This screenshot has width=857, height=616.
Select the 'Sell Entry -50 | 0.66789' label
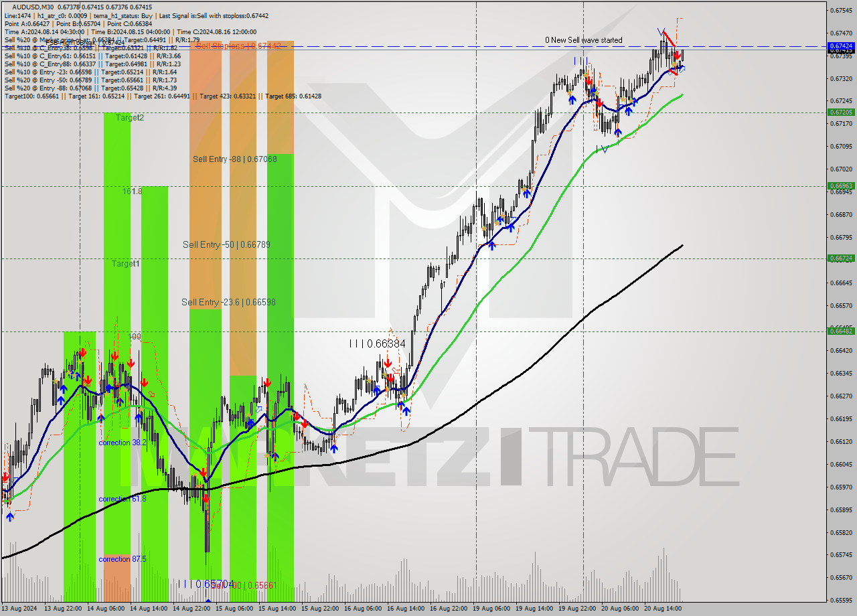[226, 244]
